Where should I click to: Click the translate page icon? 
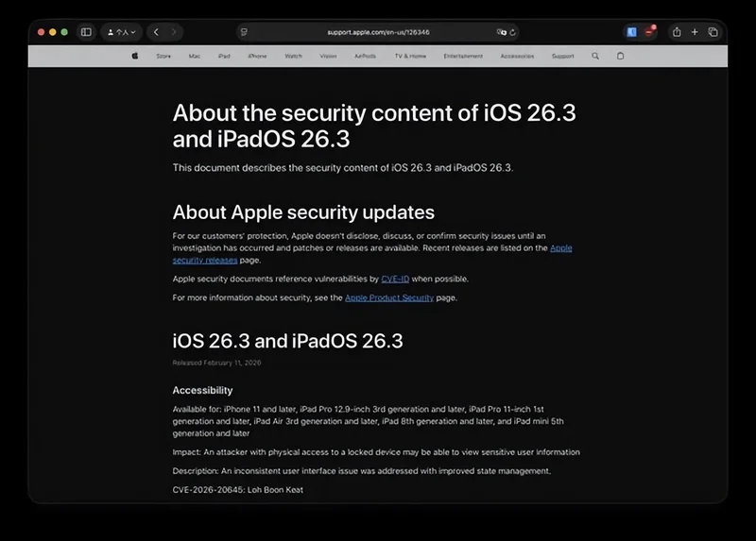(501, 32)
